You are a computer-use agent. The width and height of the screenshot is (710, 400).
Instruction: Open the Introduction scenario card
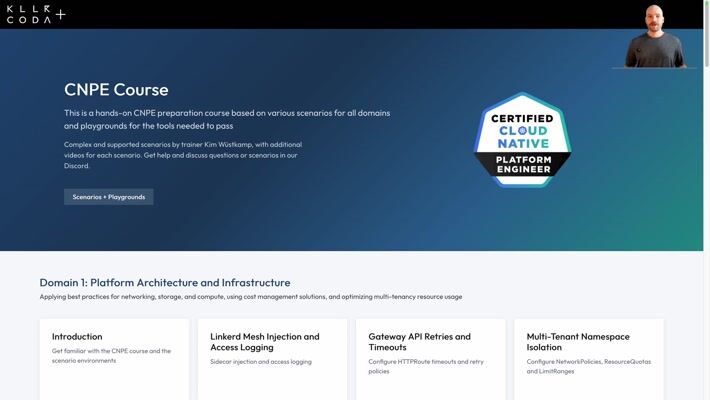[x=114, y=359]
